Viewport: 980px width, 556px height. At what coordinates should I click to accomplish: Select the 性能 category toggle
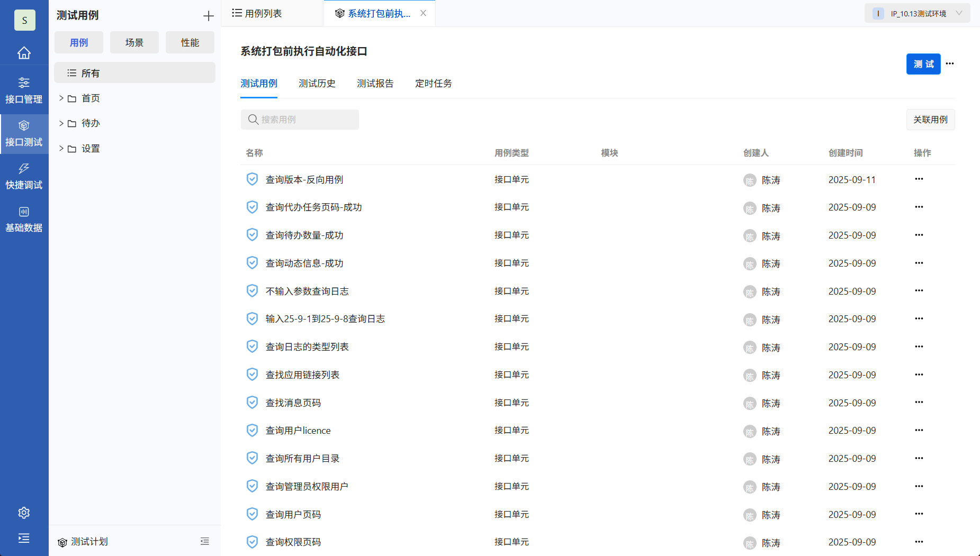point(190,42)
